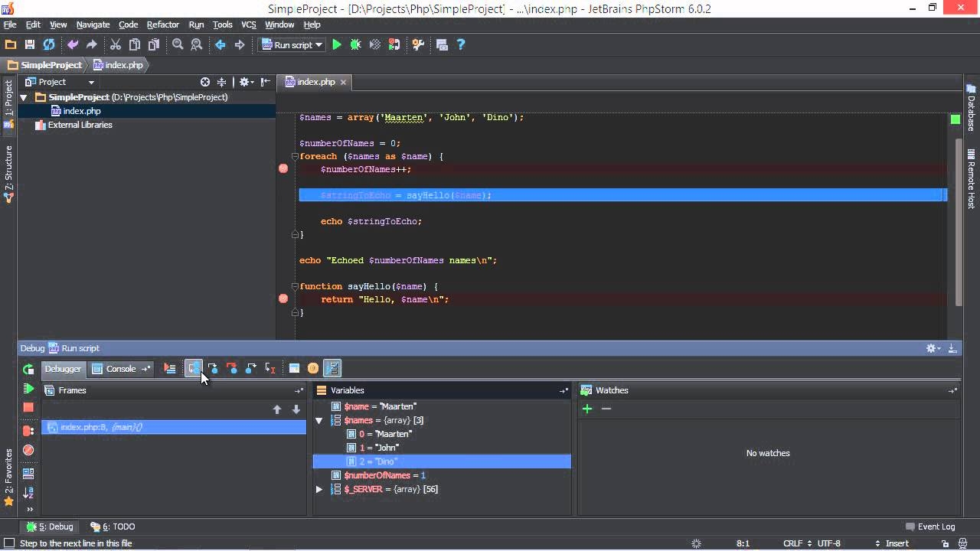The width and height of the screenshot is (980, 551).
Task: Resume the paused debug session
Action: click(29, 388)
